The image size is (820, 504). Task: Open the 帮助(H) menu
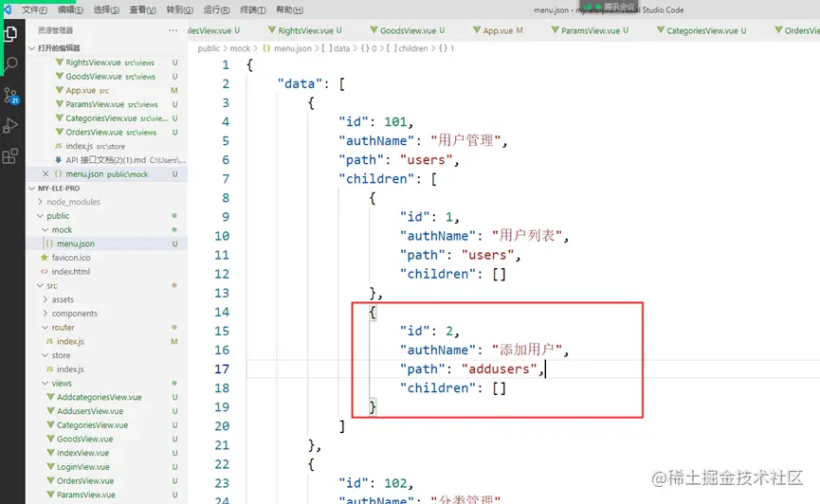[289, 9]
